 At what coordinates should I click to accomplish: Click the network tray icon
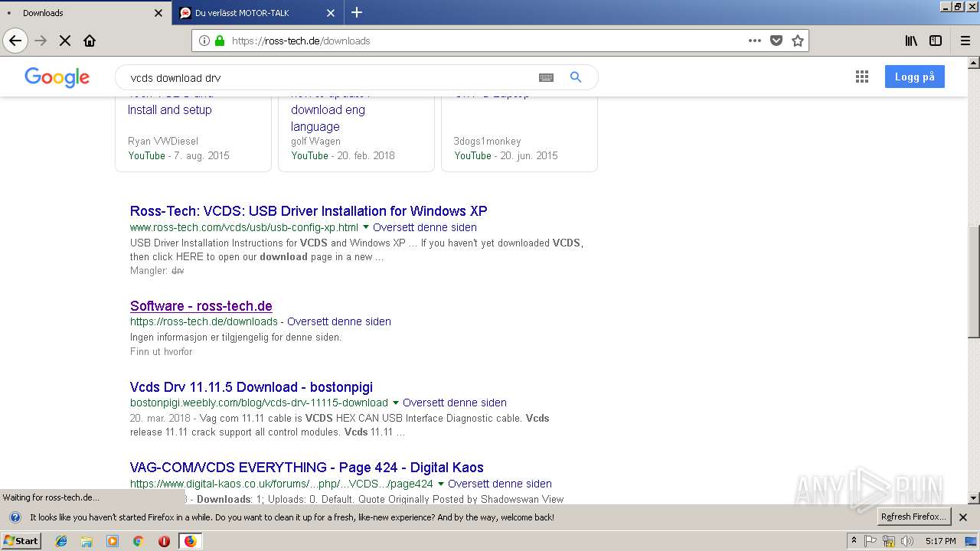[x=889, y=541]
